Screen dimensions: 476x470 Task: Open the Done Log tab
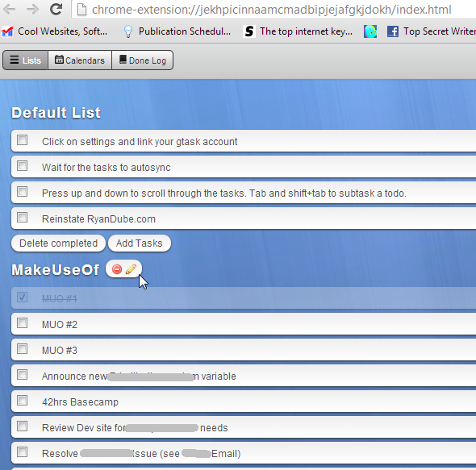pyautogui.click(x=143, y=60)
